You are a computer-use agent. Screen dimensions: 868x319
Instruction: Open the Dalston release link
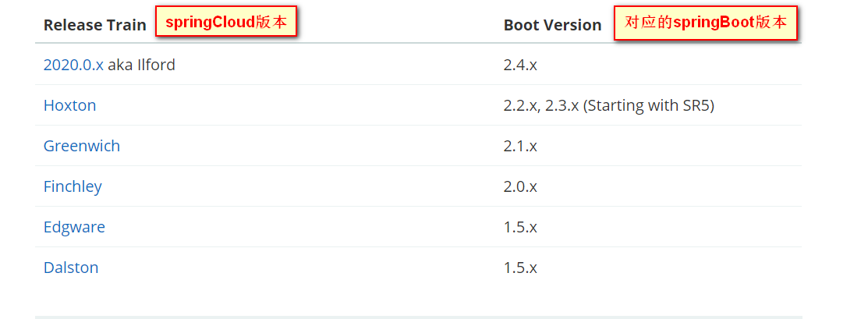pos(71,268)
